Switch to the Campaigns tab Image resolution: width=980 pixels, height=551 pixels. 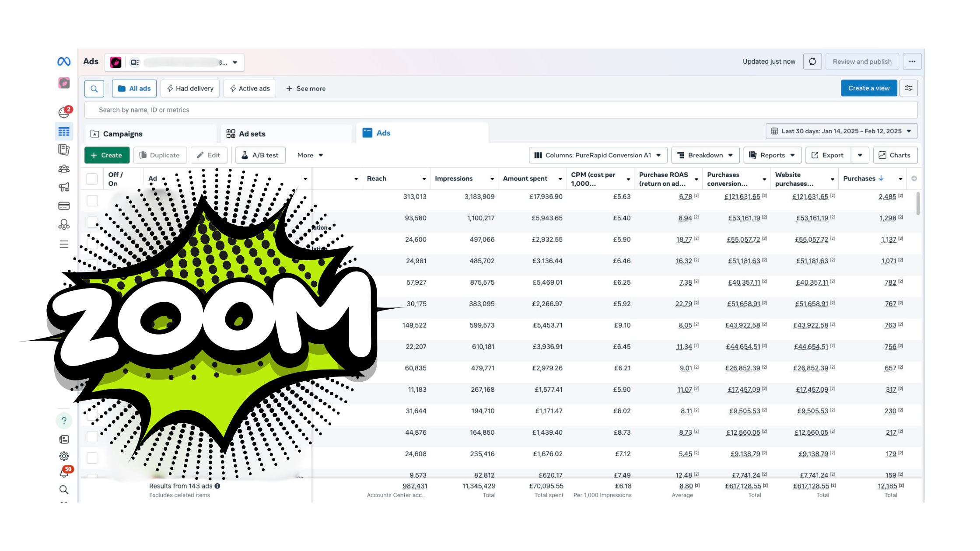150,134
